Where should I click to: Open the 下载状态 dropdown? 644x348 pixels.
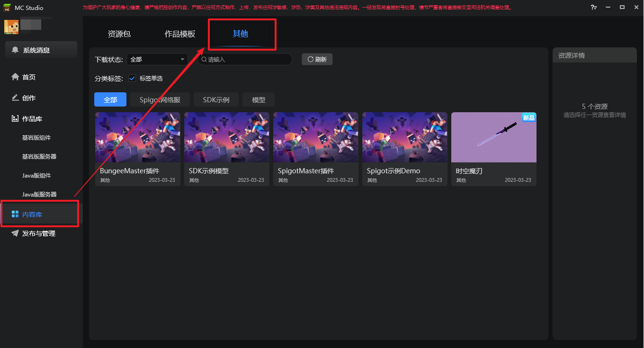coord(157,59)
